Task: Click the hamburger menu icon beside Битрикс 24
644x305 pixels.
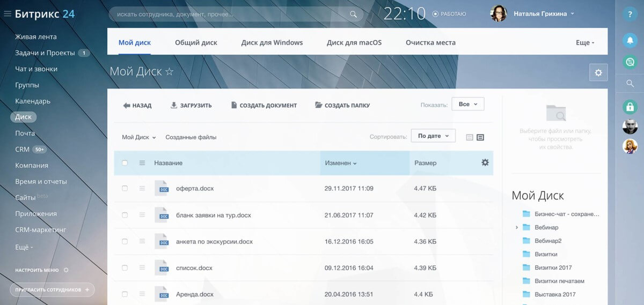Action: click(8, 14)
